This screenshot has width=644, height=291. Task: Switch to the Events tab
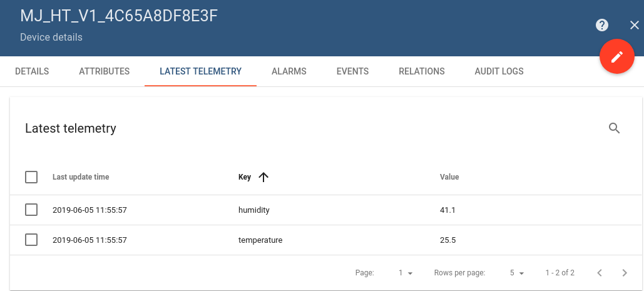pos(352,71)
